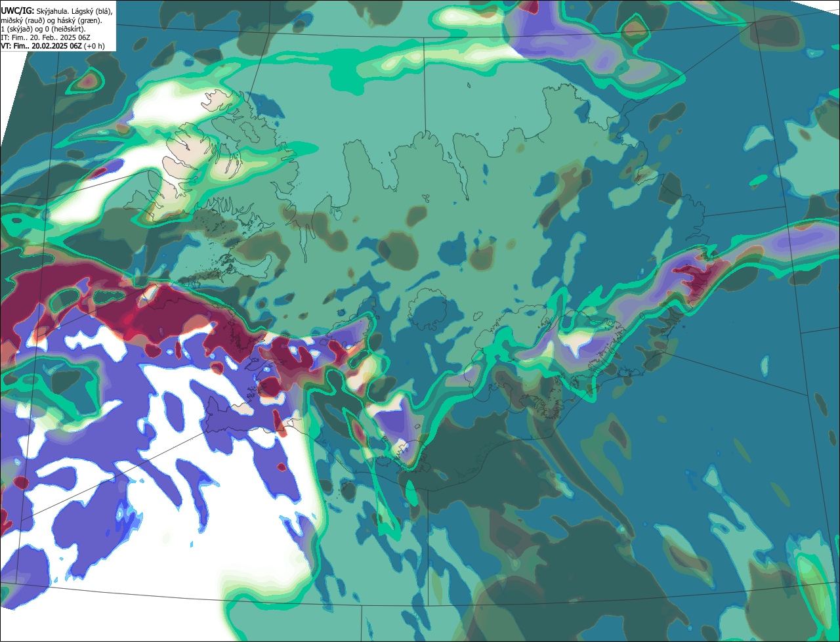
Task: Click the "IT: Fim.. 20. Feb.. 2025 06Z" line
Action: tap(45, 37)
